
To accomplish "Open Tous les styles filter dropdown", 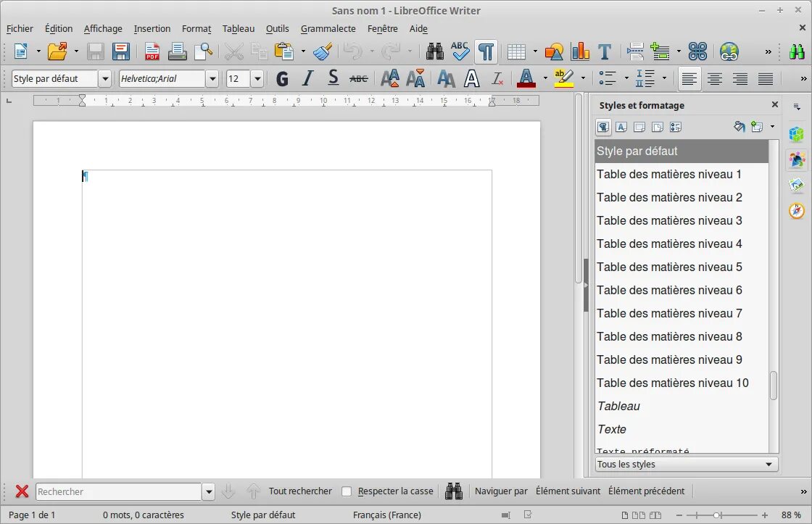I will (x=687, y=464).
